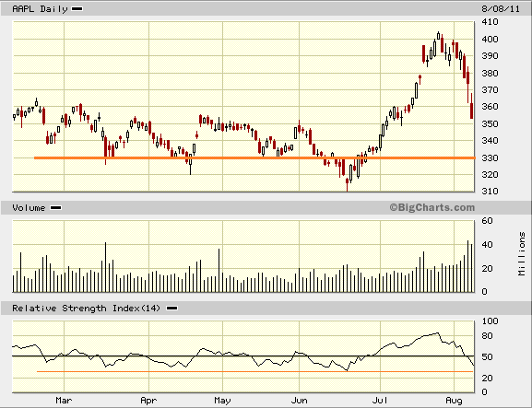Click the '400' price axis label
This screenshot has width=532, height=408.
point(490,39)
